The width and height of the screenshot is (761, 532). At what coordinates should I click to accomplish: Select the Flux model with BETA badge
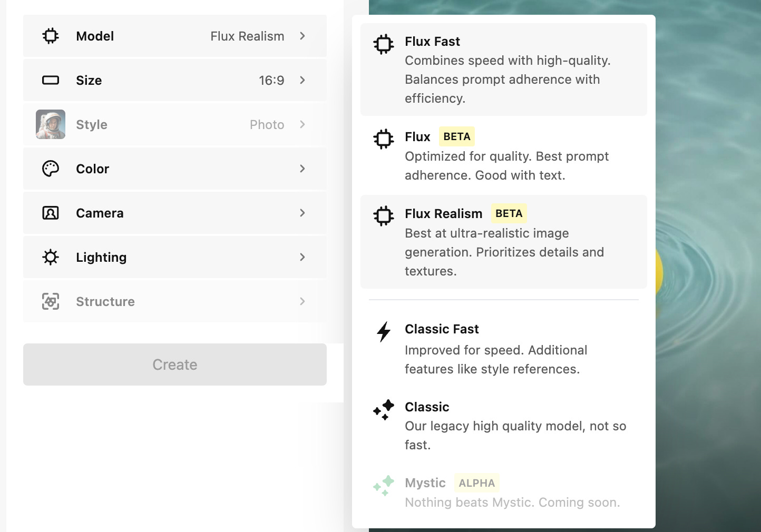pos(503,155)
